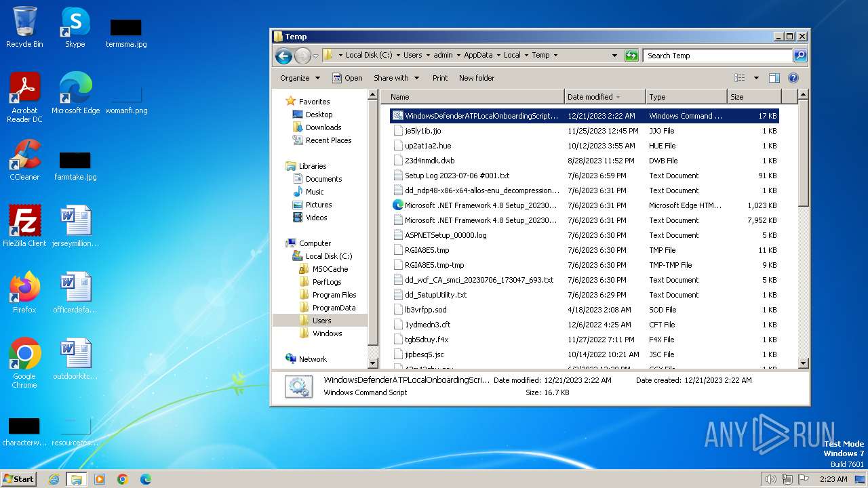Click Windows Media Player taskbar icon
868x488 pixels.
tap(100, 479)
